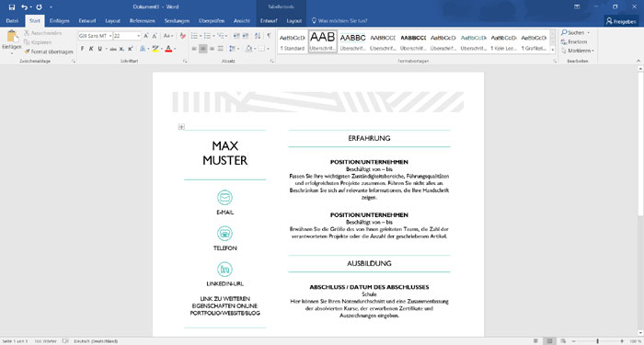Open the shading paint bucket
Image resolution: width=644 pixels, height=345 pixels.
248,49
